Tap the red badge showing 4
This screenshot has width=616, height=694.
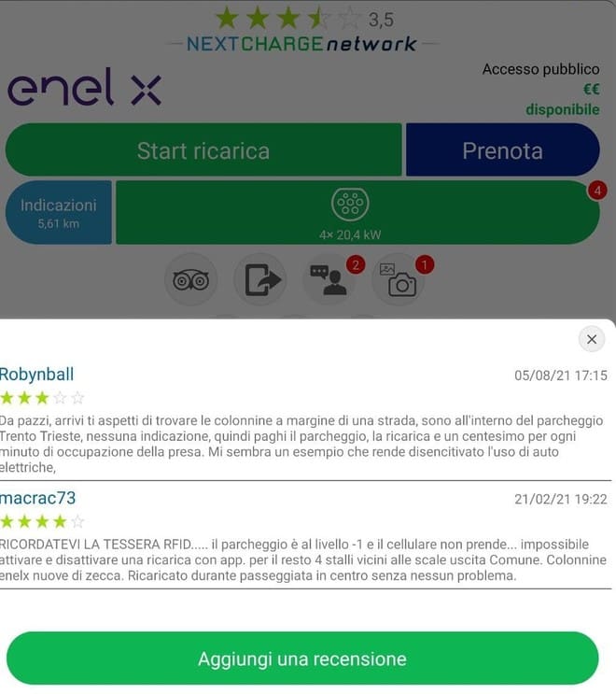pyautogui.click(x=597, y=191)
